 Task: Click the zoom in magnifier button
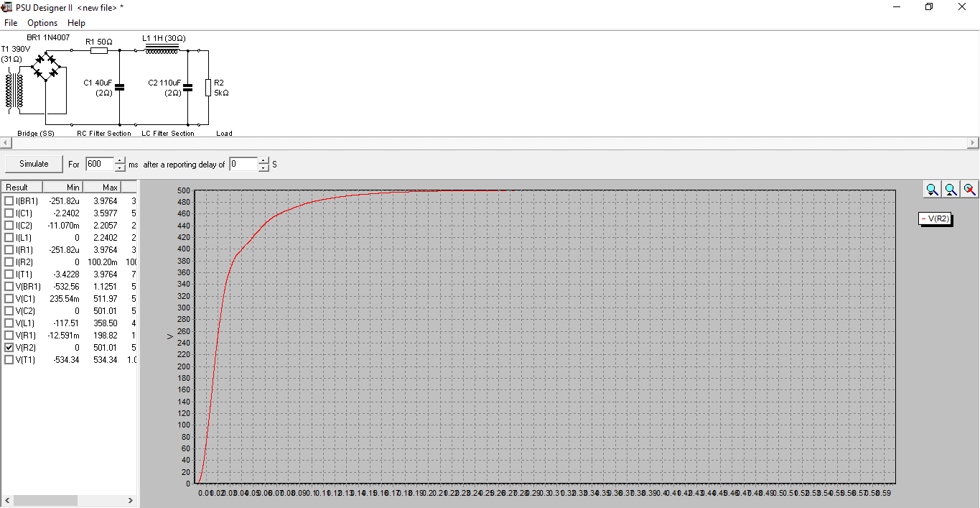(932, 189)
